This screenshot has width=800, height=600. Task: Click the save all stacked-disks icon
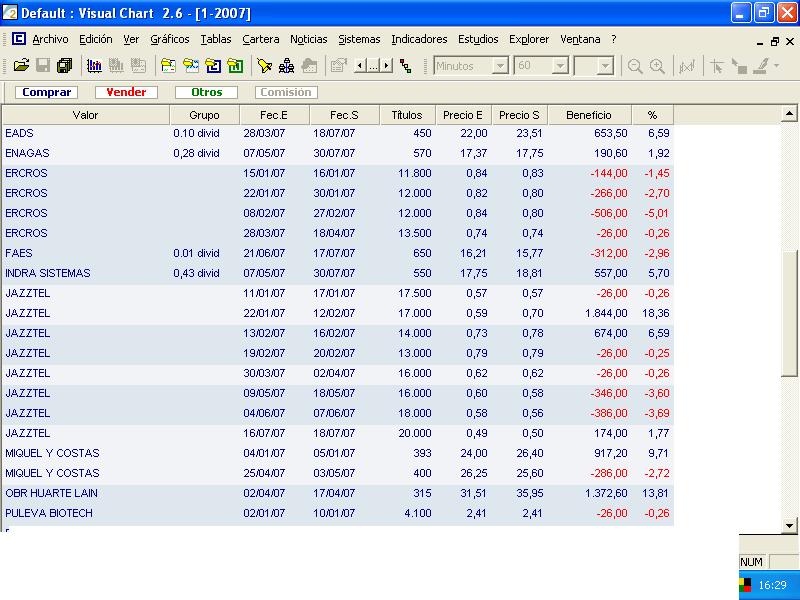65,66
